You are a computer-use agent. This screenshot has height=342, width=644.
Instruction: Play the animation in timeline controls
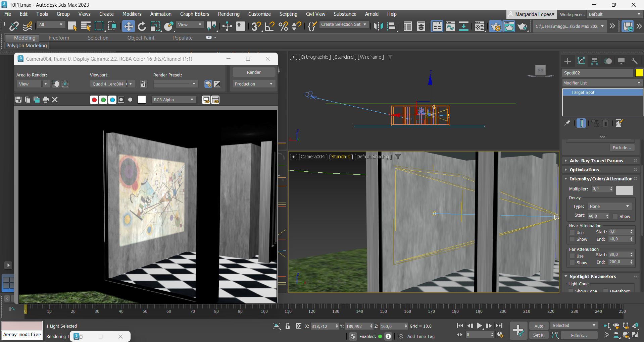480,326
